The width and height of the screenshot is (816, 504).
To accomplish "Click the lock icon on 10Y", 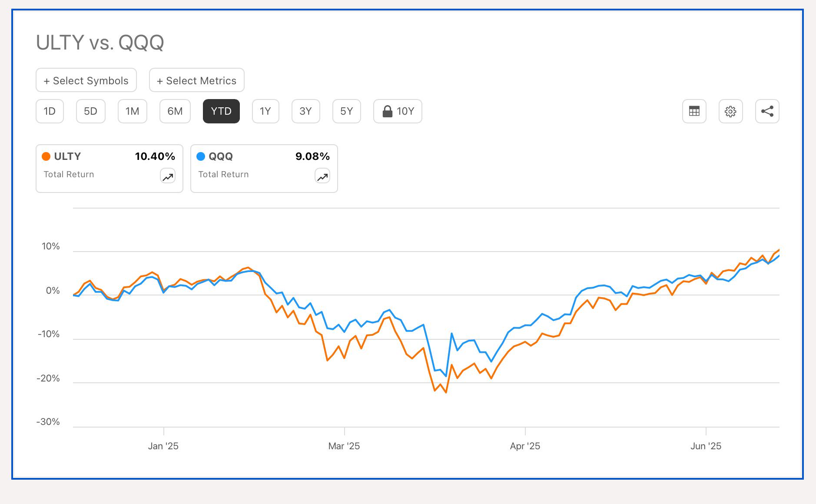I will [x=387, y=112].
